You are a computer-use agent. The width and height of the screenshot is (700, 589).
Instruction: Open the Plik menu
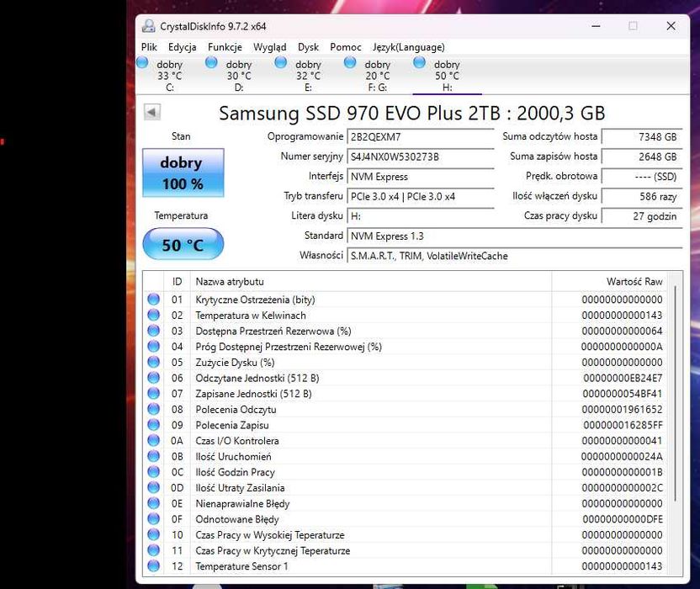(149, 47)
